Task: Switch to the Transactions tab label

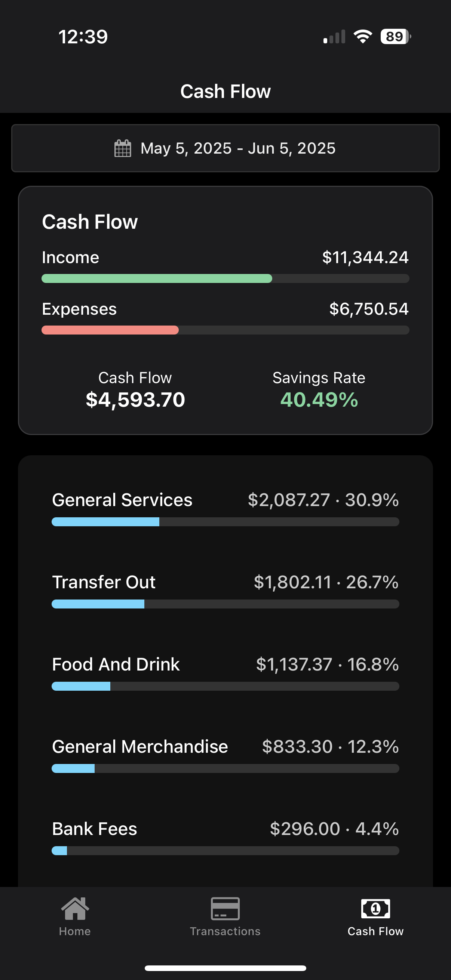Action: pyautogui.click(x=225, y=931)
